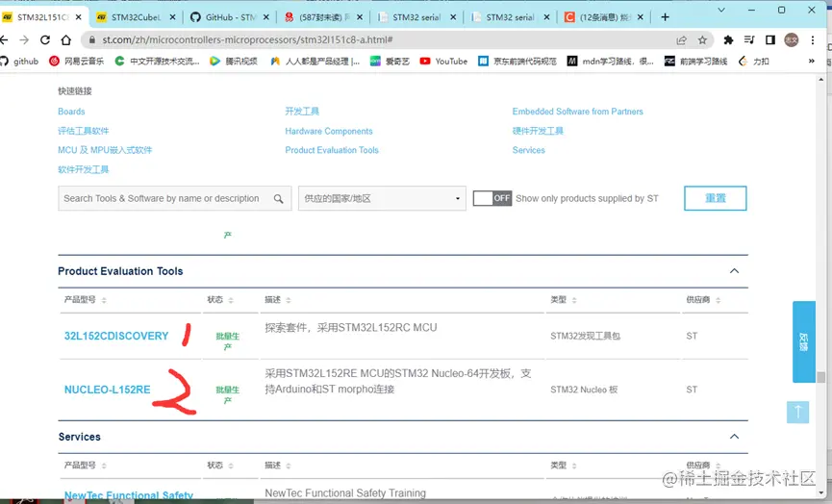Open the media control playlist icon
The height and width of the screenshot is (504, 832).
pyautogui.click(x=749, y=39)
